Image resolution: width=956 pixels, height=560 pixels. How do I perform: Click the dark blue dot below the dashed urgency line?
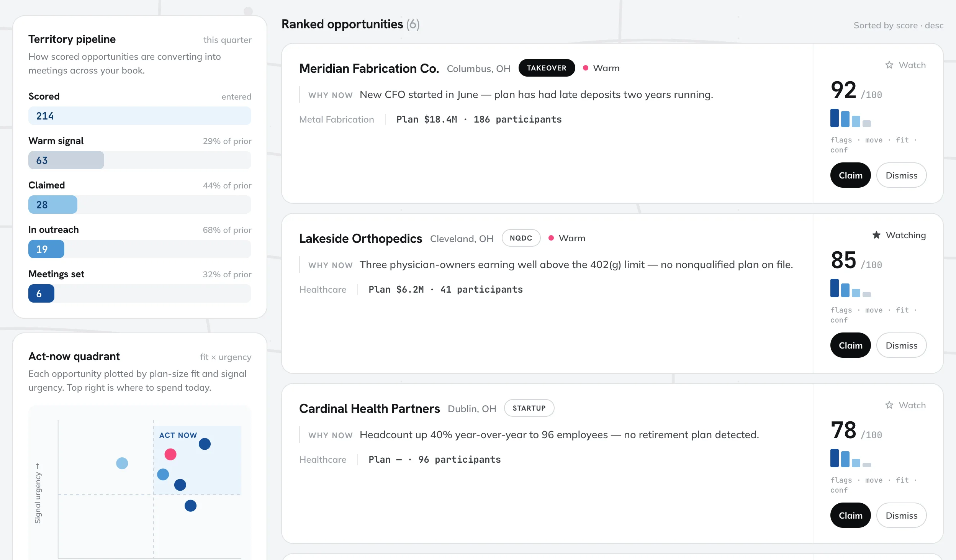(190, 506)
